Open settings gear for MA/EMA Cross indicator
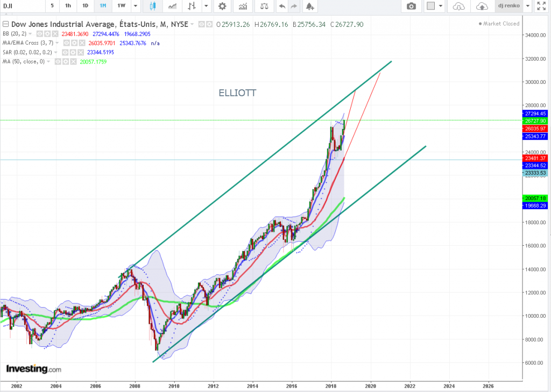Image resolution: width=551 pixels, height=392 pixels. [74, 43]
